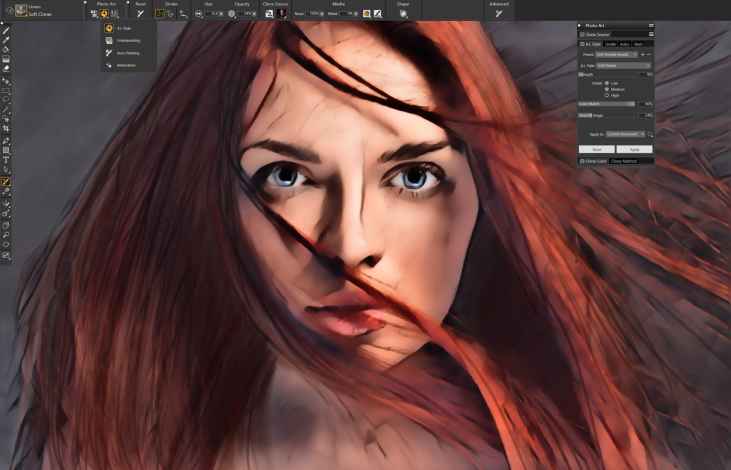Click the Reset tool icon in property bar
This screenshot has width=731, height=470.
[x=140, y=14]
